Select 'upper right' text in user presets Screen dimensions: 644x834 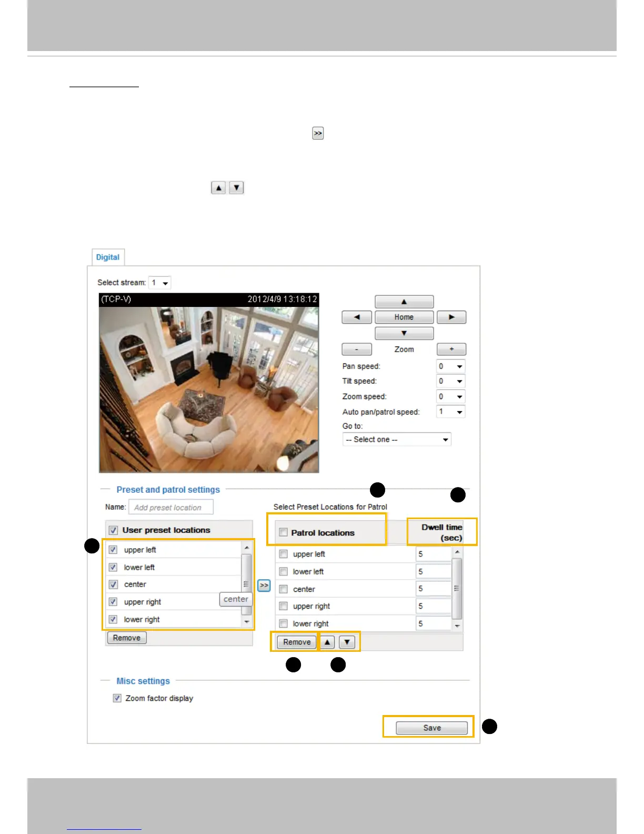143,602
